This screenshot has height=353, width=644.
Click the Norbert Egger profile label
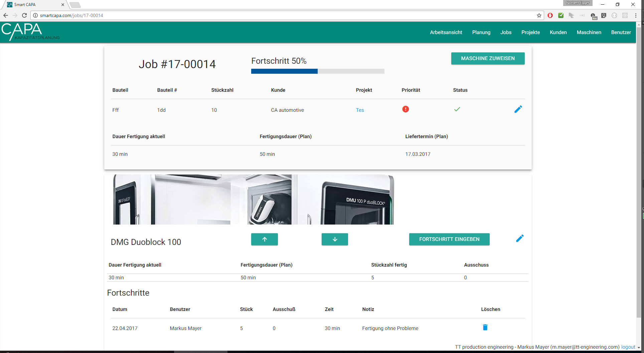click(x=578, y=3)
